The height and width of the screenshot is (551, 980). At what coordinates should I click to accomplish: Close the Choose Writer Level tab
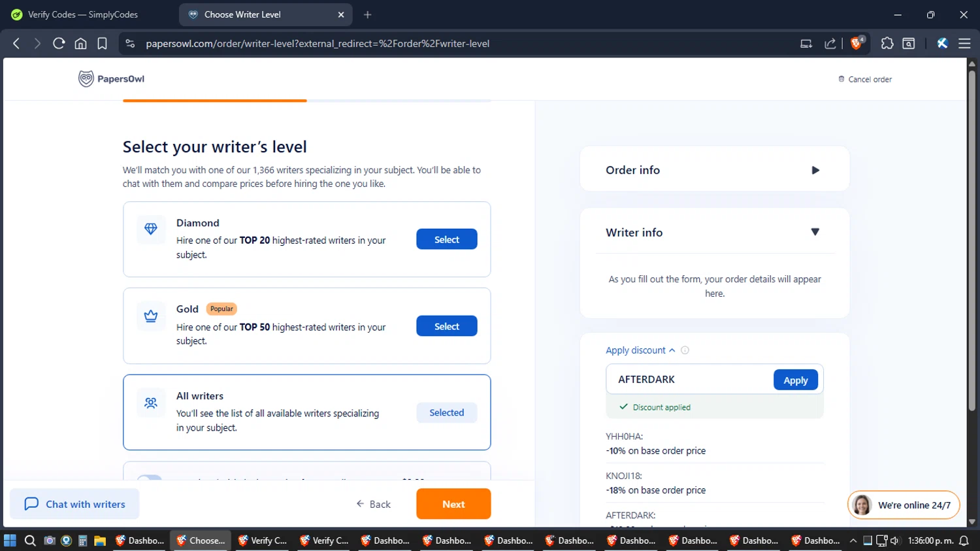341,14
